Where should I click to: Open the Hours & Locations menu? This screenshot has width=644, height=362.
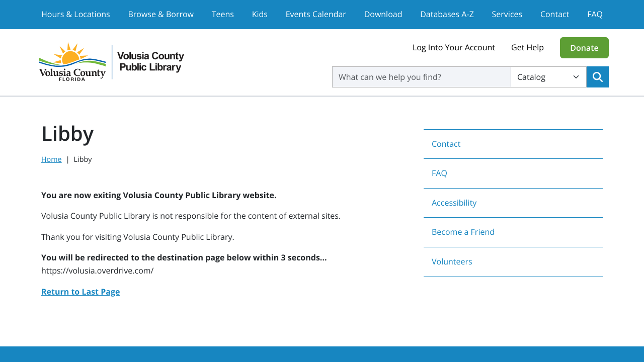[75, 14]
